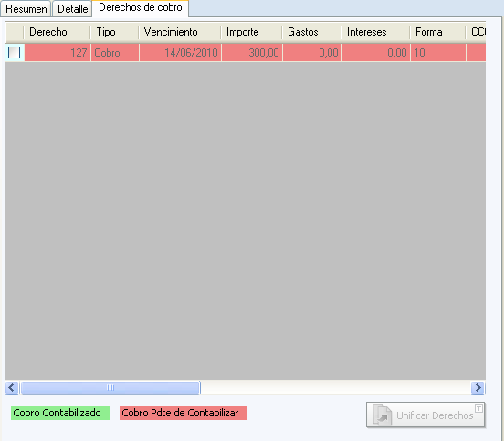Click the Unificar Derechos documents icon
Screen dimensions: 504x441
(x=383, y=415)
